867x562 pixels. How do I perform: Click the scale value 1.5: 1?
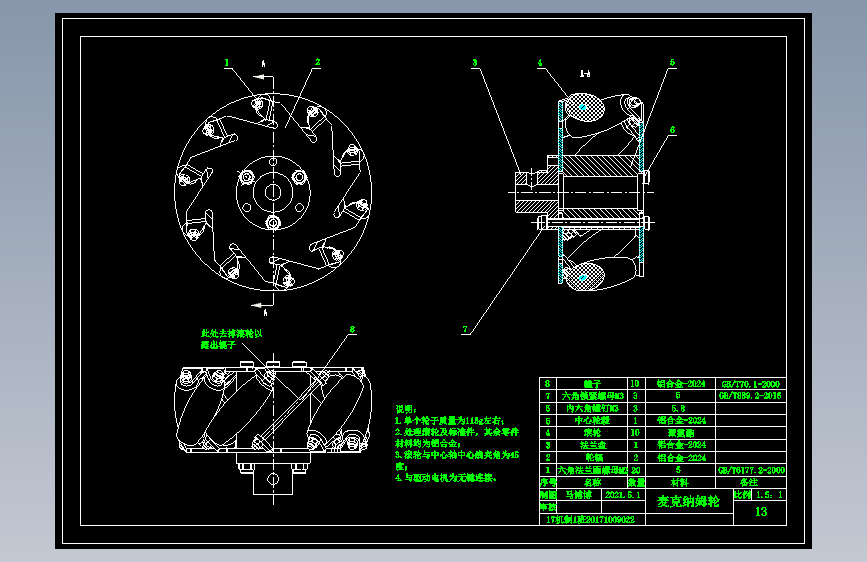click(770, 495)
